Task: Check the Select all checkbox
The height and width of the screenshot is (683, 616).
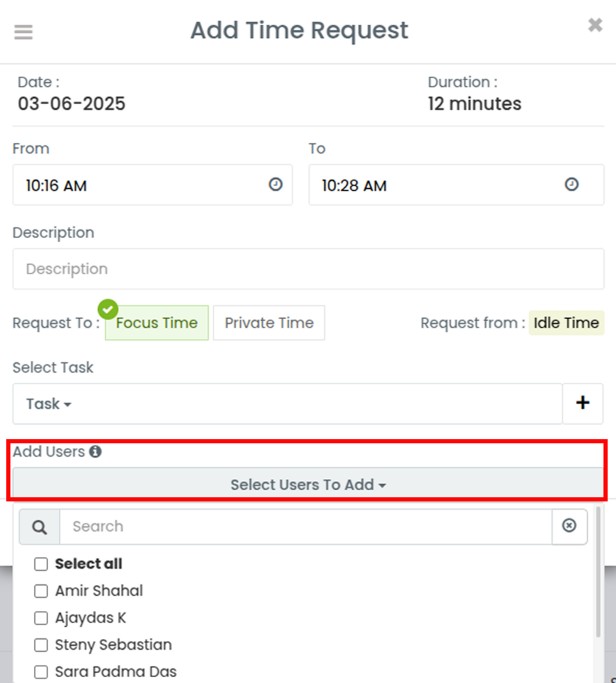Action: coord(41,564)
